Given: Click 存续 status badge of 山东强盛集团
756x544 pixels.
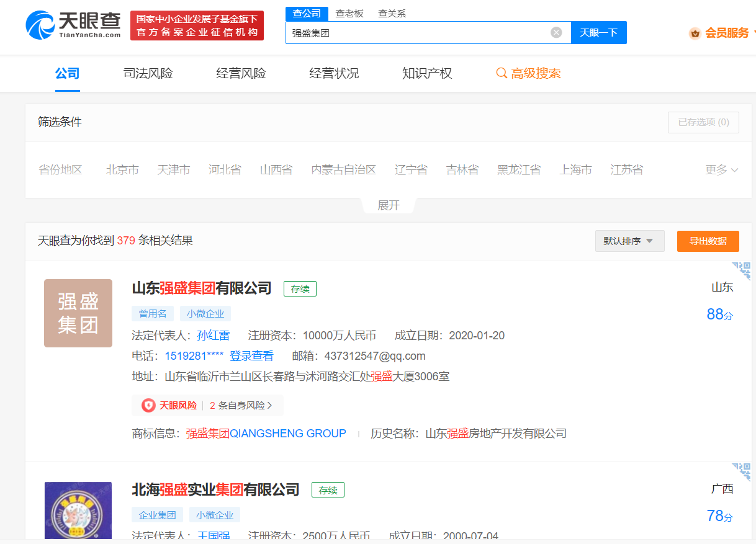Looking at the screenshot, I should 300,288.
